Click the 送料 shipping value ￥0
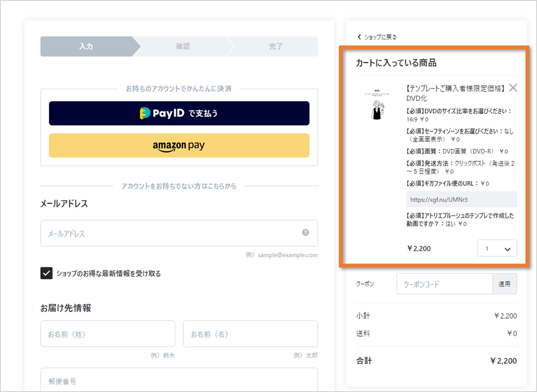Screen dimensions: 537x392 coord(512,333)
